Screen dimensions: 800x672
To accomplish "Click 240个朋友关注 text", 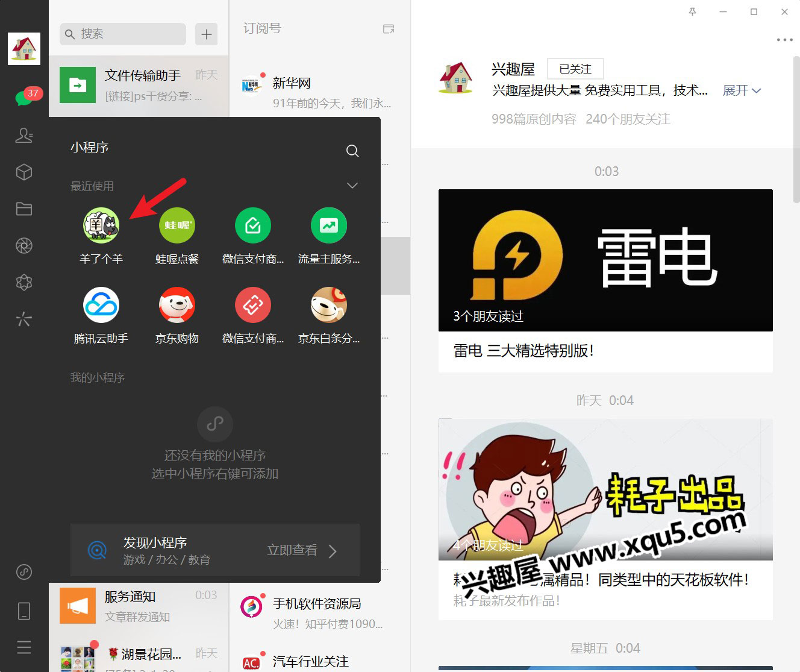I will click(628, 119).
